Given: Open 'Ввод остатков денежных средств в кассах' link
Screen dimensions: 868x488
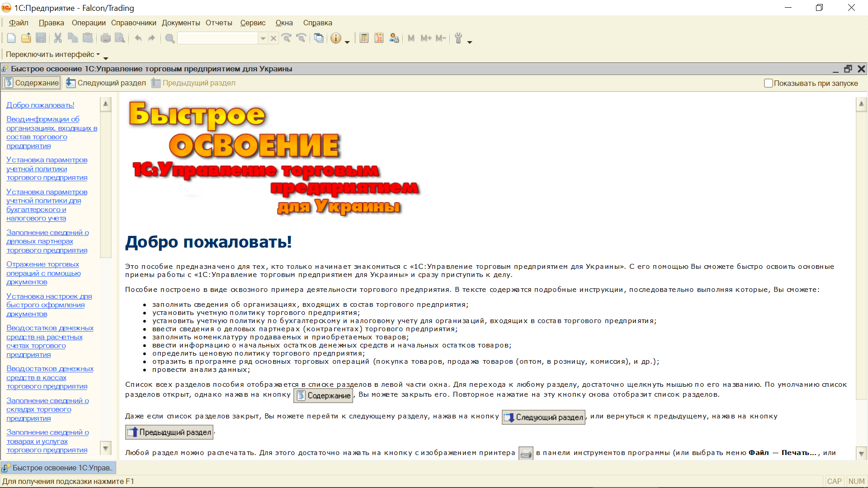Looking at the screenshot, I should click(x=50, y=377).
